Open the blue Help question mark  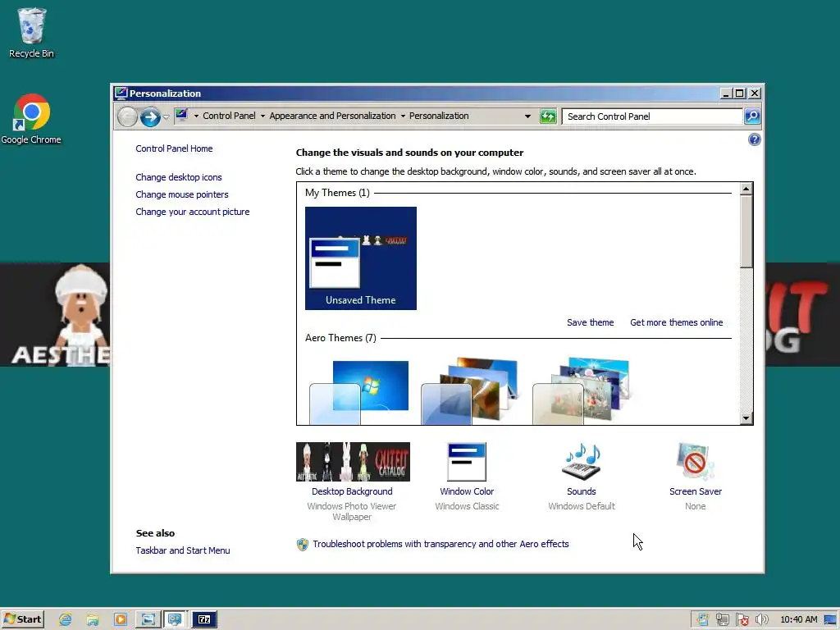tap(755, 139)
